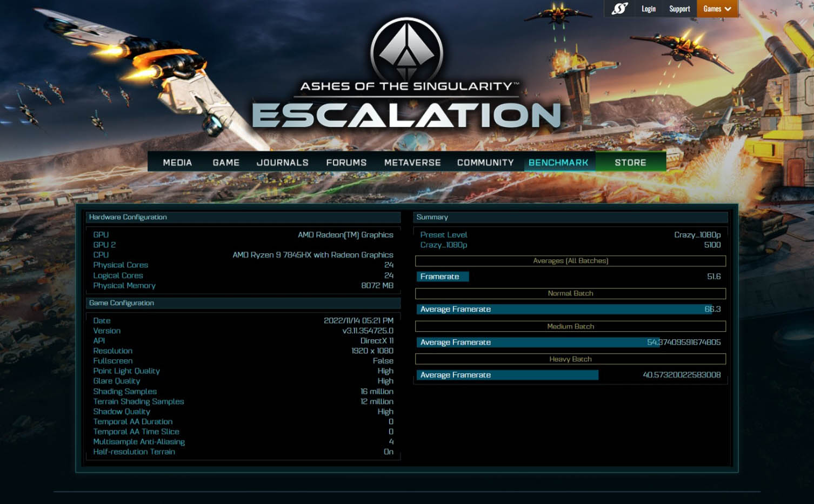
Task: Click the Temporal AA Time Slice label
Action: point(136,432)
